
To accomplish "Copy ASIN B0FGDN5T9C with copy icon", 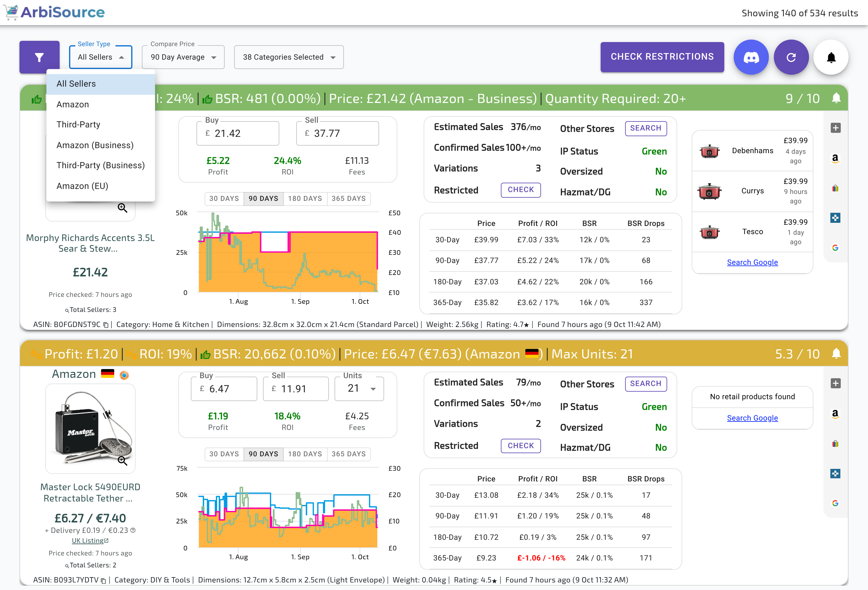I will (106, 325).
